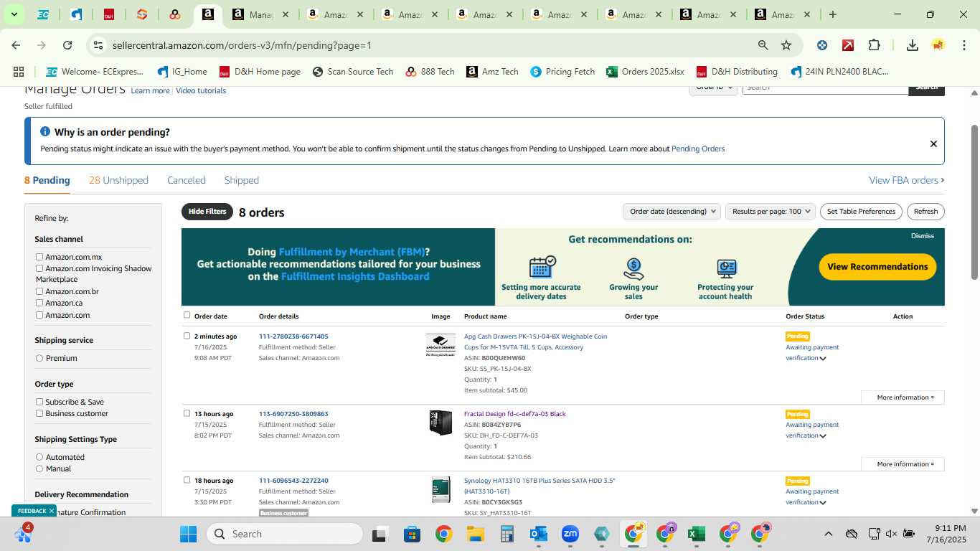This screenshot has width=980, height=551.
Task: Open order 111-6096543-2272240 link
Action: click(293, 481)
